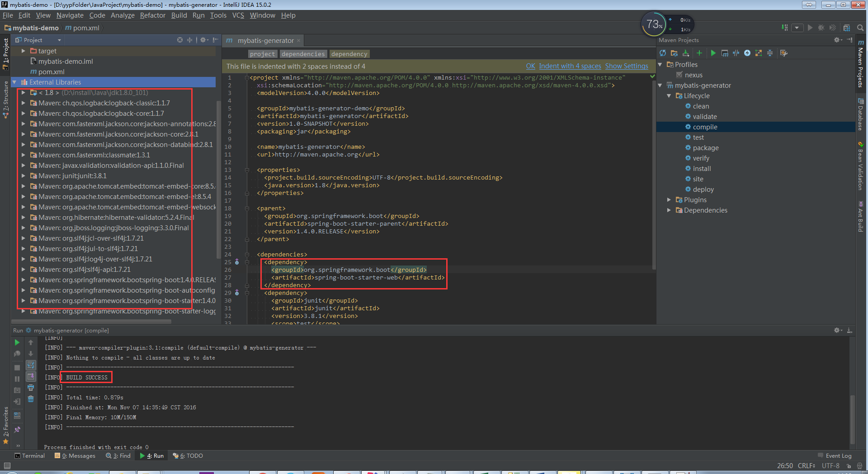Expand Maven junit:junit:3.8.1 library
The height and width of the screenshot is (474, 868).
pos(23,176)
